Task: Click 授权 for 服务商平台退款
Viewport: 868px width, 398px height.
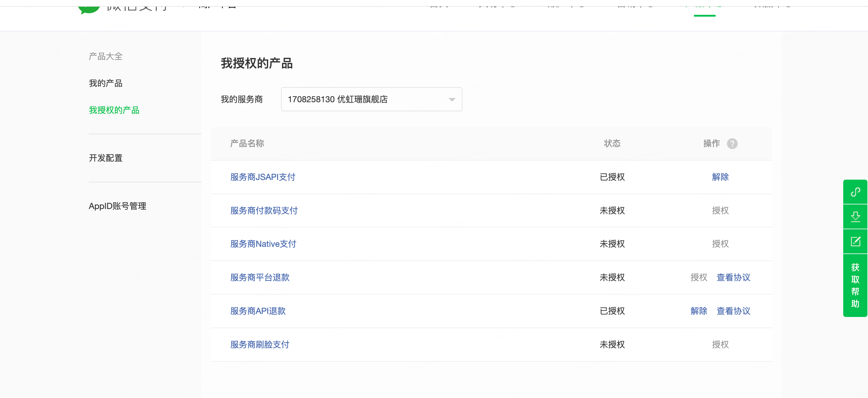Action: pyautogui.click(x=698, y=277)
